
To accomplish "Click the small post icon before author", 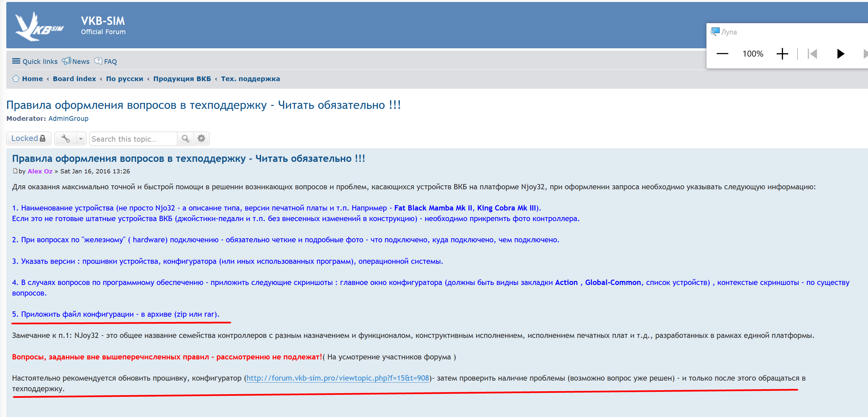I will tap(15, 171).
